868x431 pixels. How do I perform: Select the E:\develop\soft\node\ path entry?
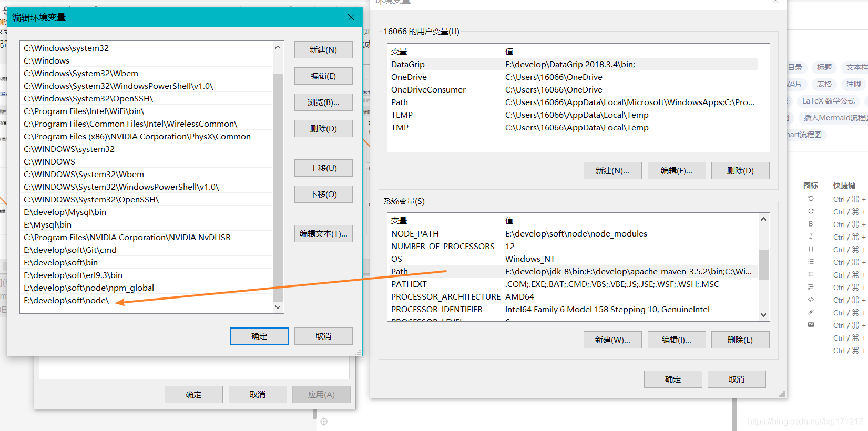pyautogui.click(x=147, y=301)
